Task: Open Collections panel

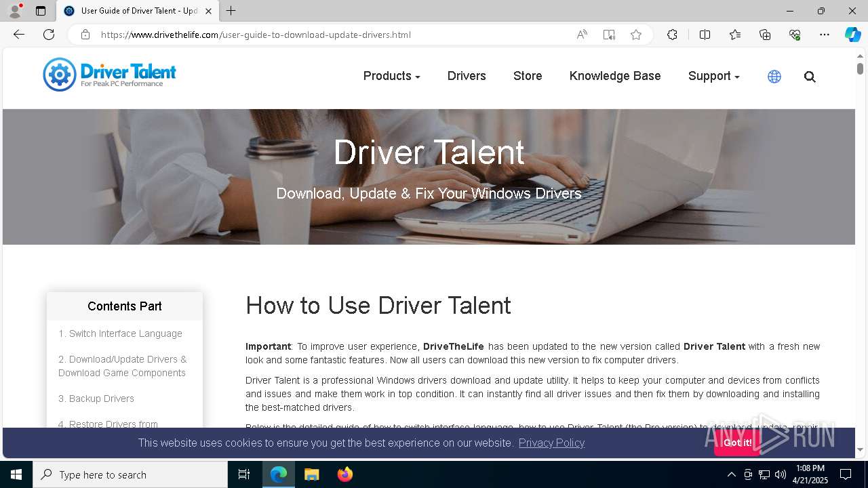Action: click(x=765, y=35)
